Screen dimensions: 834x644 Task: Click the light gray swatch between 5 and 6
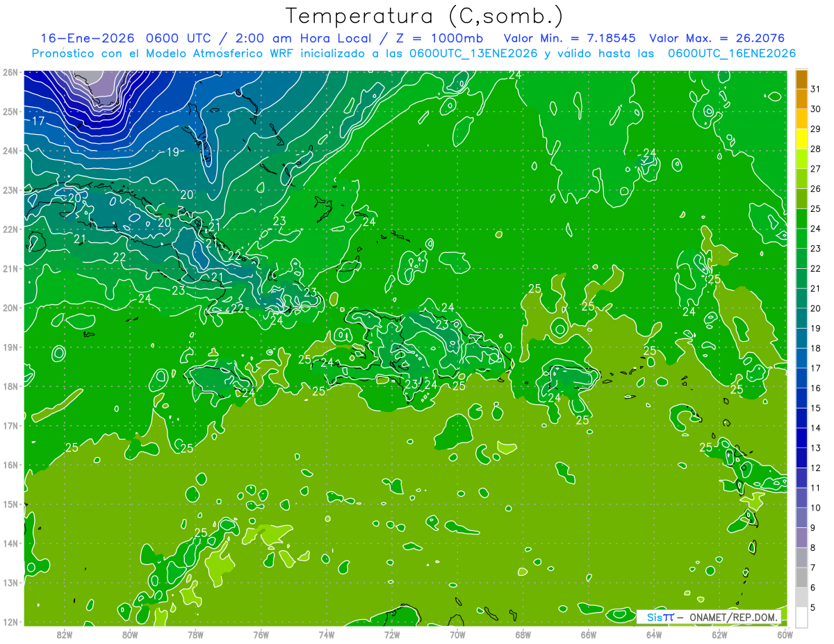click(801, 597)
